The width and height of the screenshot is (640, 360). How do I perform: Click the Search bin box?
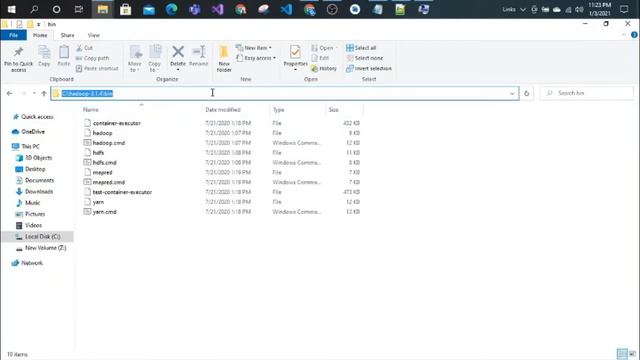click(587, 93)
